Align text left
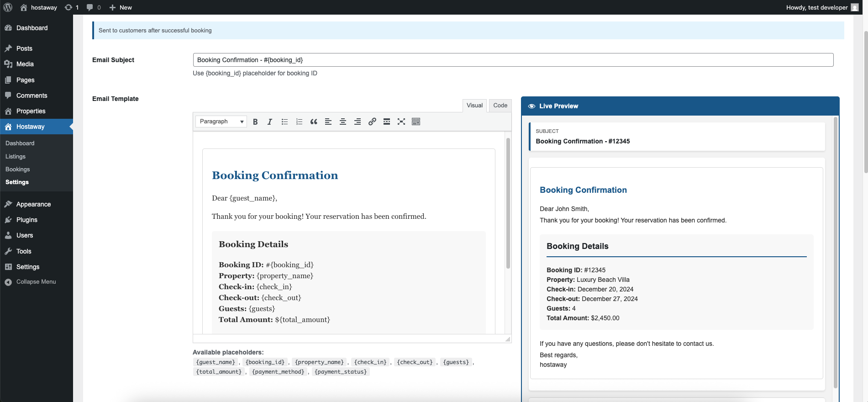The width and height of the screenshot is (868, 402). (328, 122)
